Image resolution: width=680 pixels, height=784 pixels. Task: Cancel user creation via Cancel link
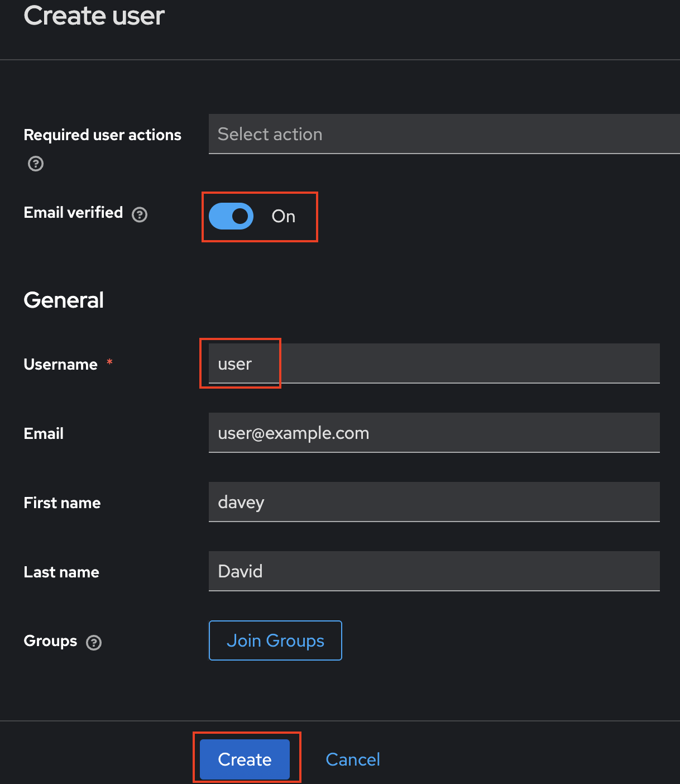click(x=352, y=759)
